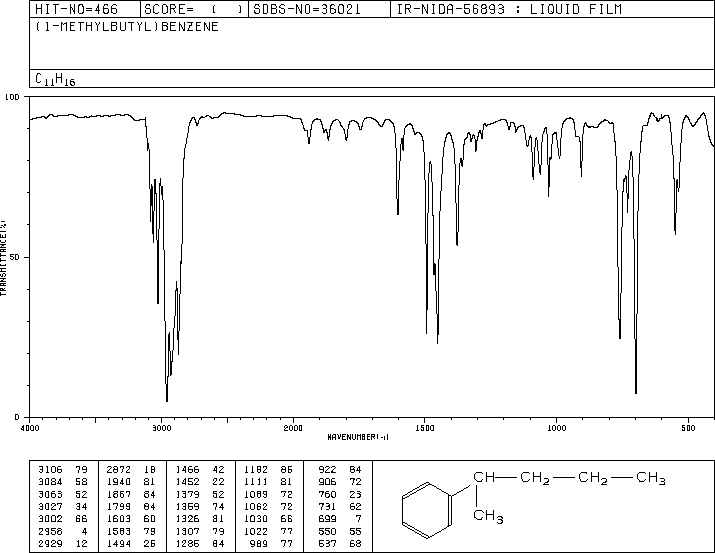The width and height of the screenshot is (715, 553).
Task: Click the CH3 branch drawn under CH
Action: (488, 516)
